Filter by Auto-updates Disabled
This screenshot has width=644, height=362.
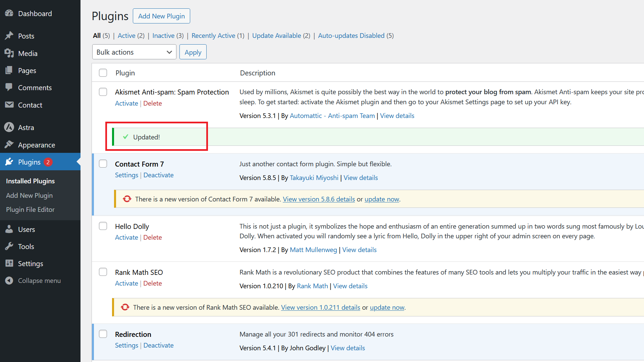coord(351,36)
